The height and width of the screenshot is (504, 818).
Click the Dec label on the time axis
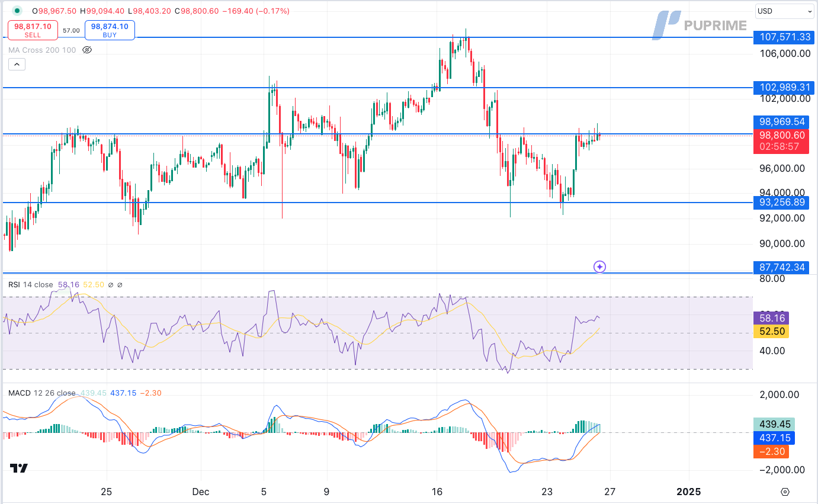point(200,492)
